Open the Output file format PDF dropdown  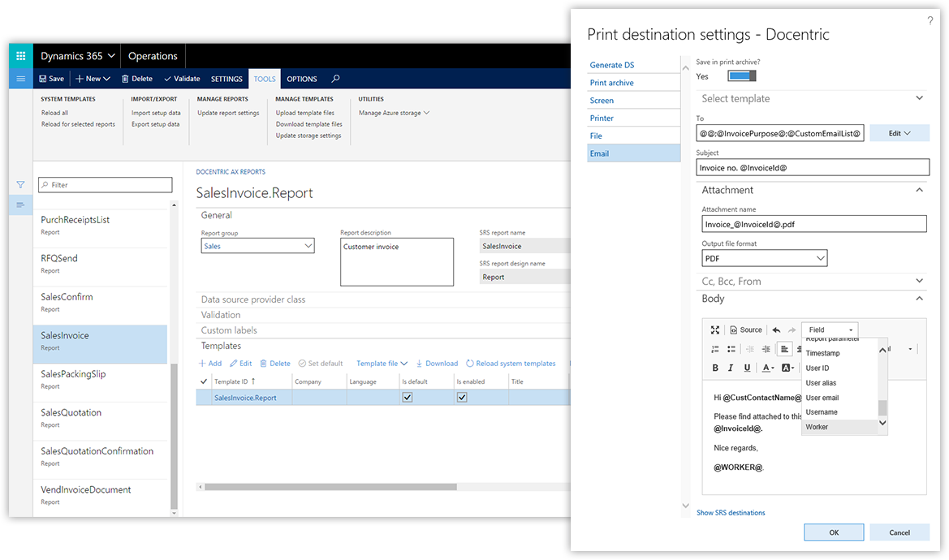pos(765,258)
